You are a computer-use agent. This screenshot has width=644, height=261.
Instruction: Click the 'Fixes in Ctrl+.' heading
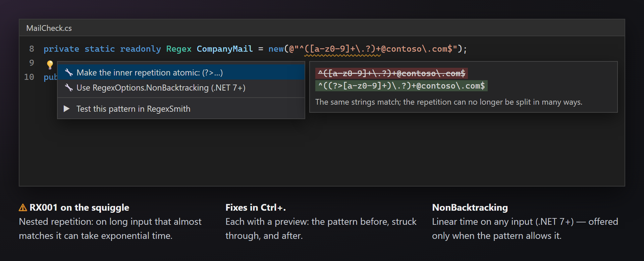[256, 208]
